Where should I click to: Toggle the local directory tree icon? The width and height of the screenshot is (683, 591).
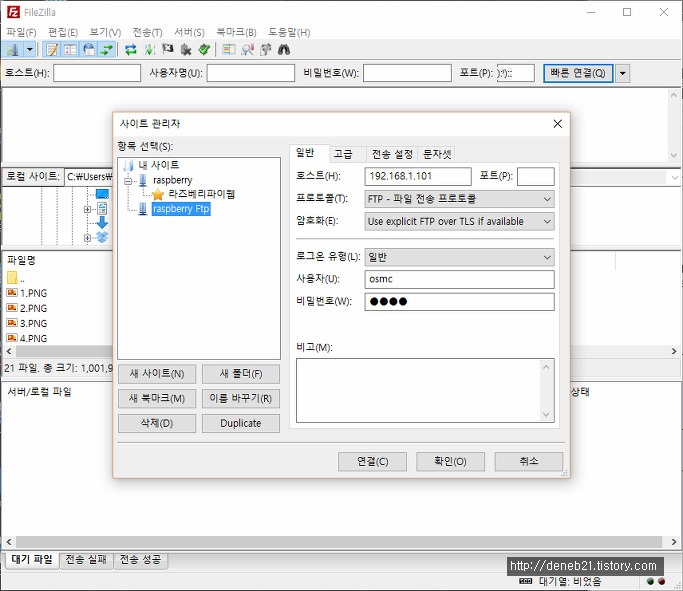71,50
